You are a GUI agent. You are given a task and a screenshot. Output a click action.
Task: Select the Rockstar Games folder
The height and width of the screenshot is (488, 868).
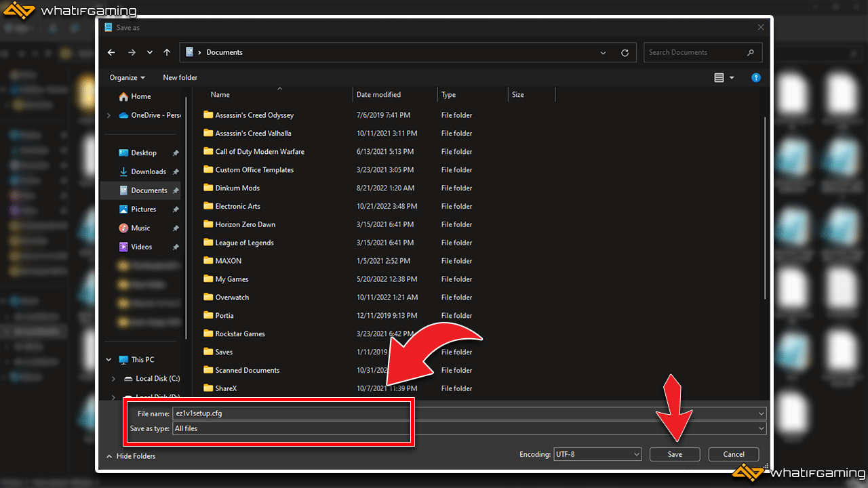[x=240, y=334]
